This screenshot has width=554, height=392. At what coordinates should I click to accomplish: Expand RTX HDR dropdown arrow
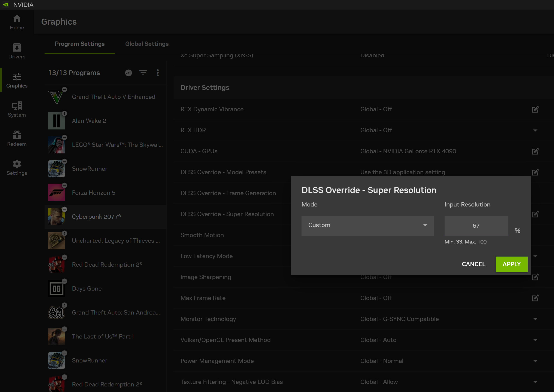point(535,130)
